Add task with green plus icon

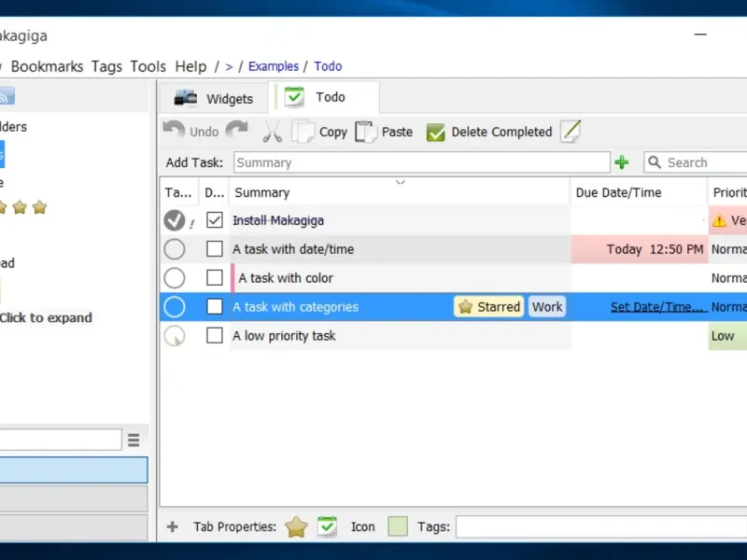622,162
